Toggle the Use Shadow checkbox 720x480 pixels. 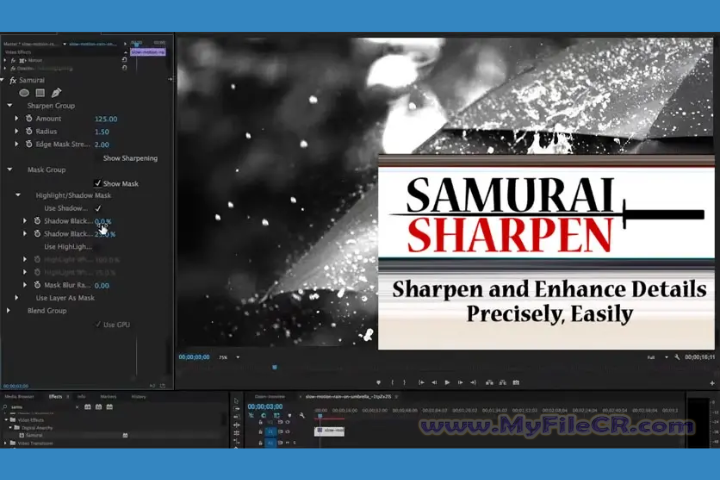(x=97, y=208)
